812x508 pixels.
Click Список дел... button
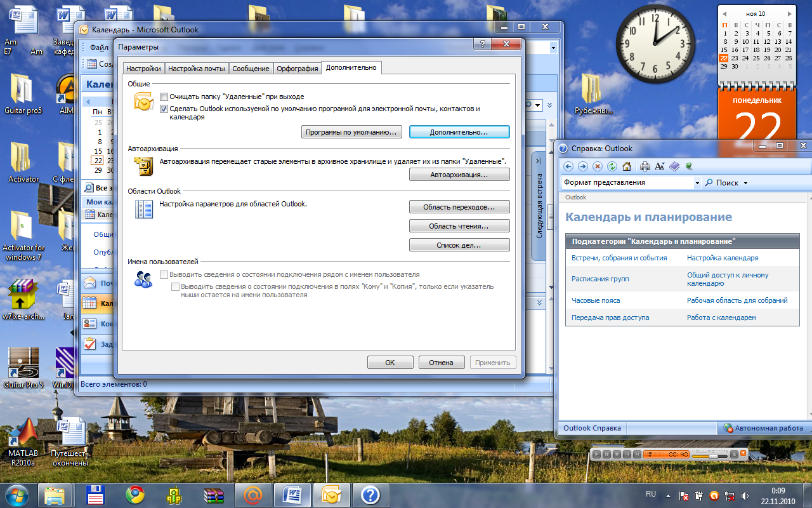pos(459,245)
